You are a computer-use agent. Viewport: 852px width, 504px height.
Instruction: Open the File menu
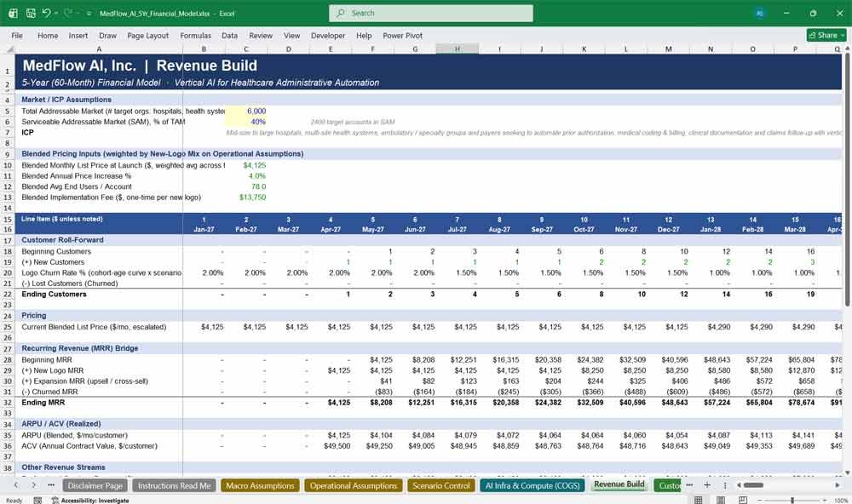tap(17, 35)
